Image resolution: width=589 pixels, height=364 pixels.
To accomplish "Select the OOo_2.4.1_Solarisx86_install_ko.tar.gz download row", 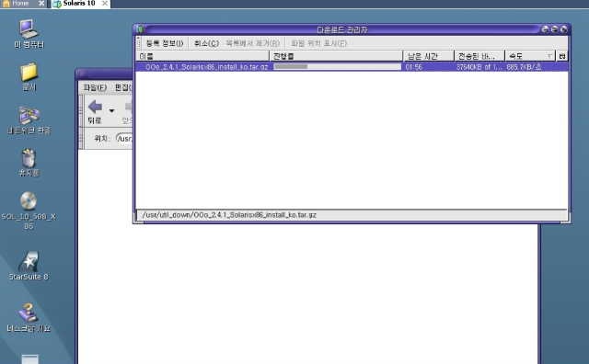I will [352, 67].
